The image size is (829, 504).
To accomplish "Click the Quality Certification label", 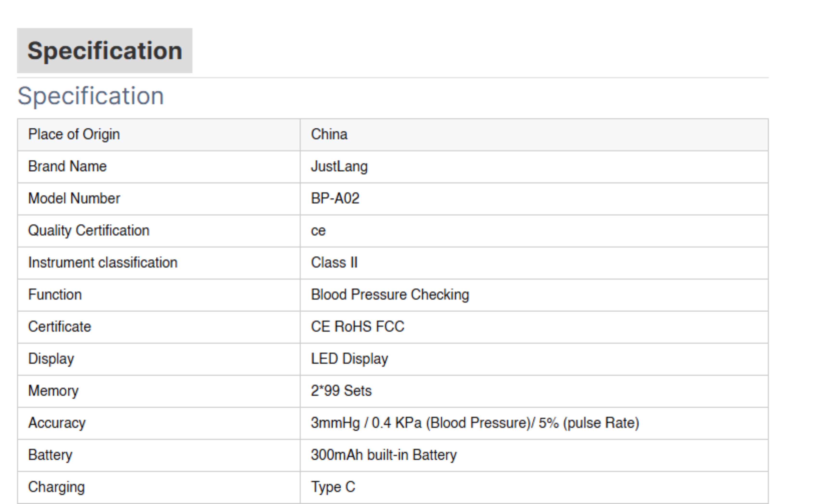I will tap(89, 231).
